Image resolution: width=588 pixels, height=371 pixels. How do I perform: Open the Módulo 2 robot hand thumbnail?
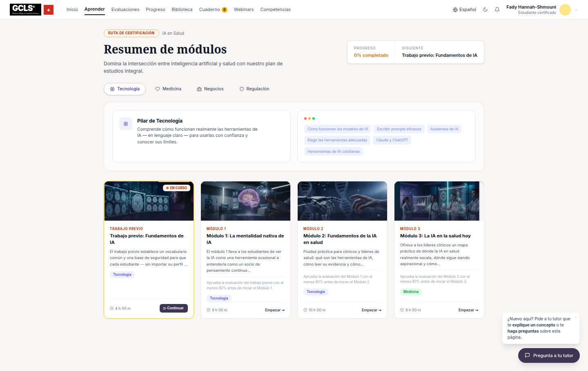point(342,201)
